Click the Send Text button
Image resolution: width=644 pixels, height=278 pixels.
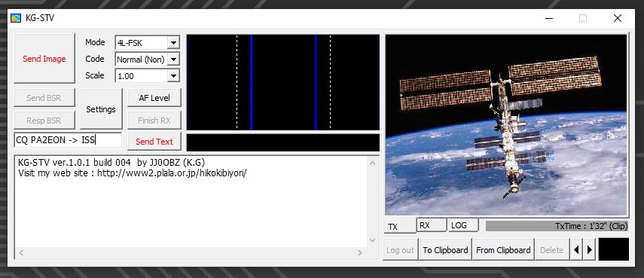154,142
